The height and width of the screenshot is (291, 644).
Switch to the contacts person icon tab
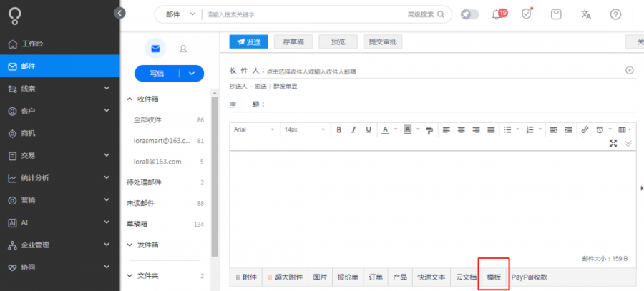183,49
